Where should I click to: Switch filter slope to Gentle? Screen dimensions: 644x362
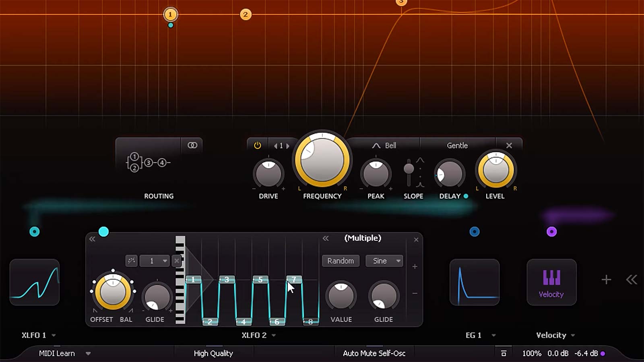click(457, 145)
